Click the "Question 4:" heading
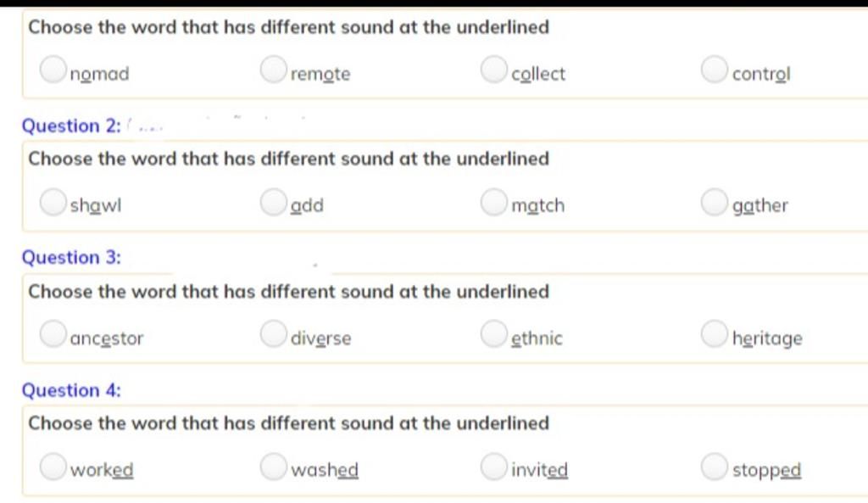 71,390
